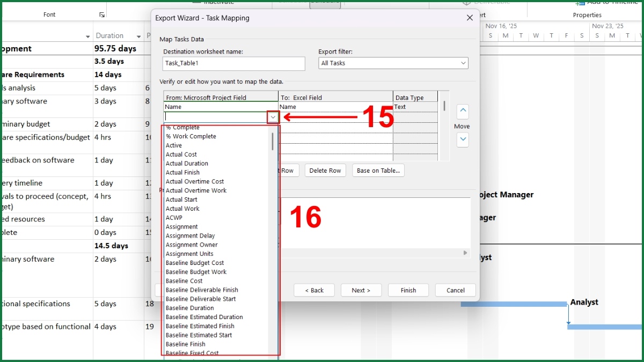Image resolution: width=644 pixels, height=362 pixels.
Task: Open the Export filter dropdown
Action: pos(463,63)
